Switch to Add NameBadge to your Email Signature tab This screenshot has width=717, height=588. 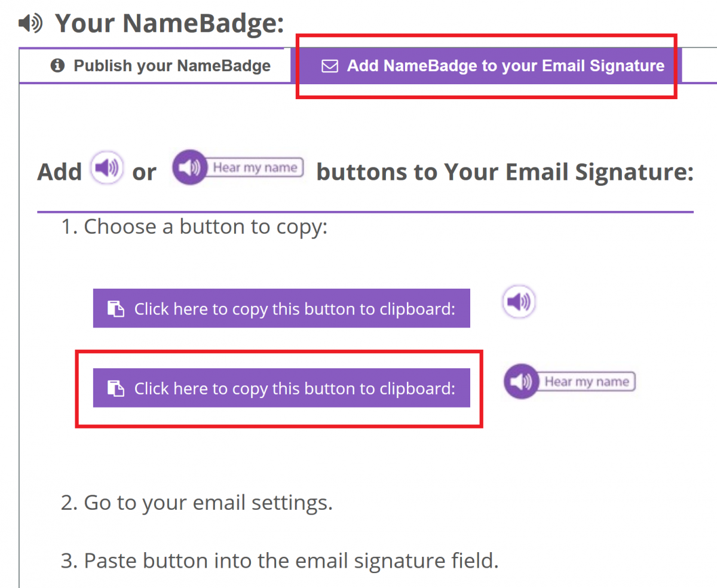(x=493, y=66)
